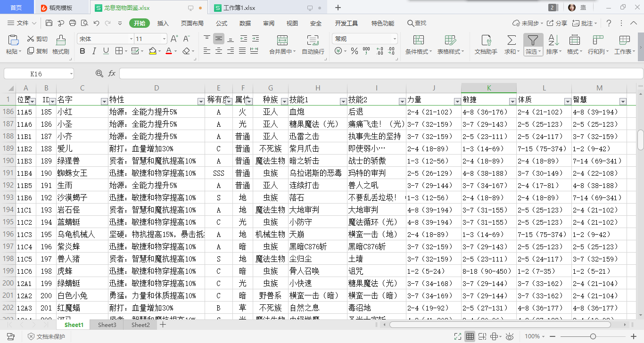Apply percent style format
The image size is (644, 343).
point(354,51)
